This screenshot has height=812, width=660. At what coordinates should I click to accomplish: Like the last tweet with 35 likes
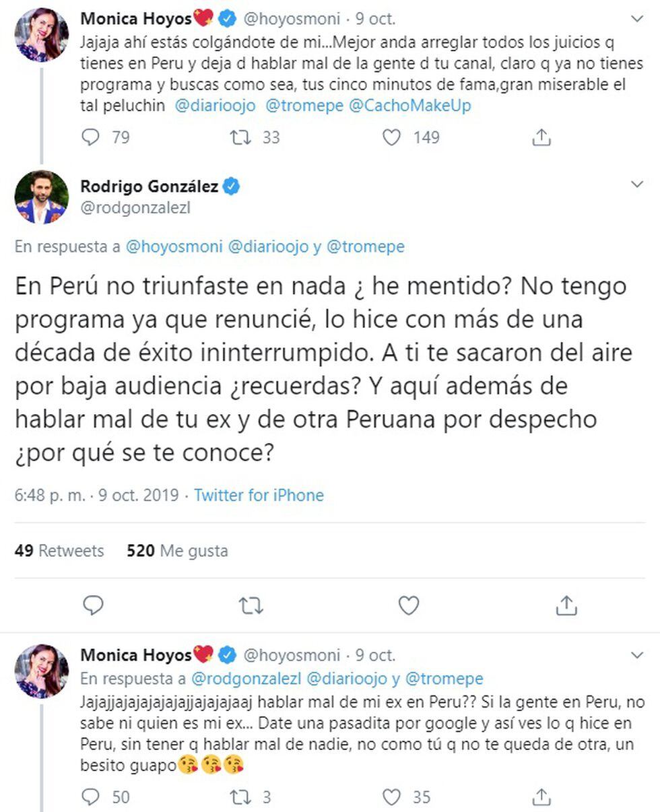(x=392, y=797)
